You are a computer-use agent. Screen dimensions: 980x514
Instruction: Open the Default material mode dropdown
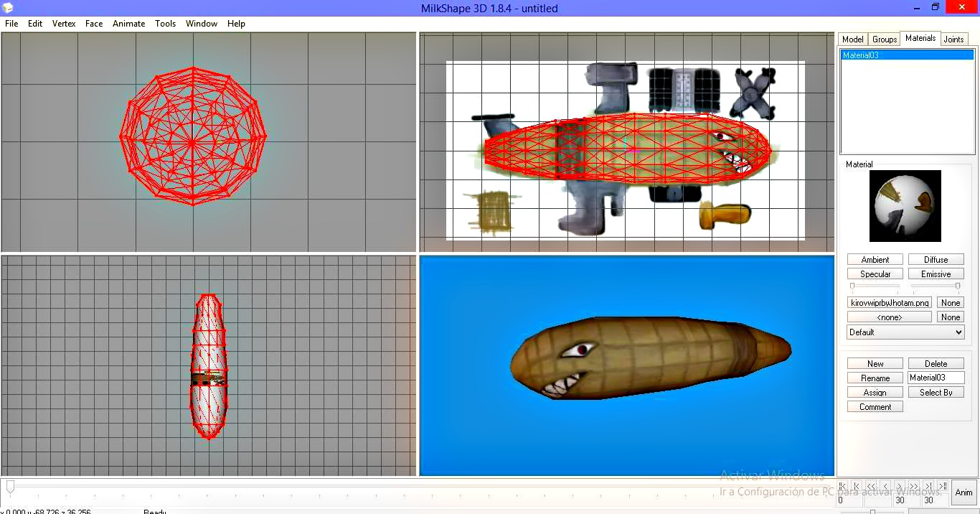(x=905, y=332)
